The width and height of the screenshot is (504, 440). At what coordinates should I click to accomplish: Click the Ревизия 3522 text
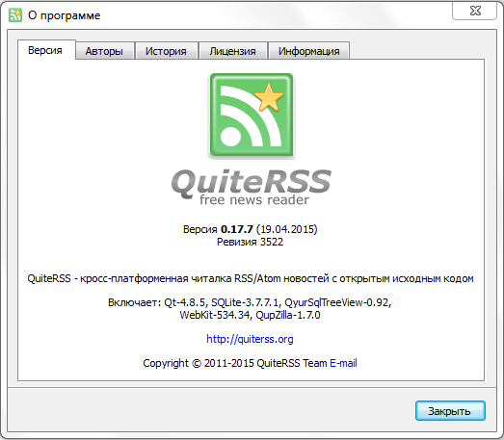(250, 242)
